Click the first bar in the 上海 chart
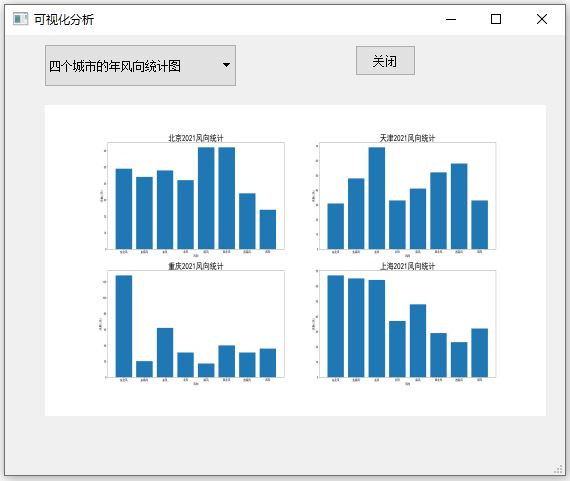 (336, 326)
